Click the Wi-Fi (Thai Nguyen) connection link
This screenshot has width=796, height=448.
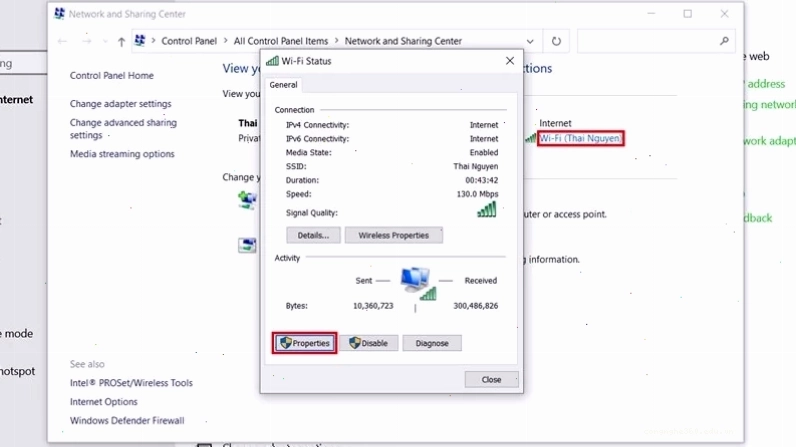[580, 138]
